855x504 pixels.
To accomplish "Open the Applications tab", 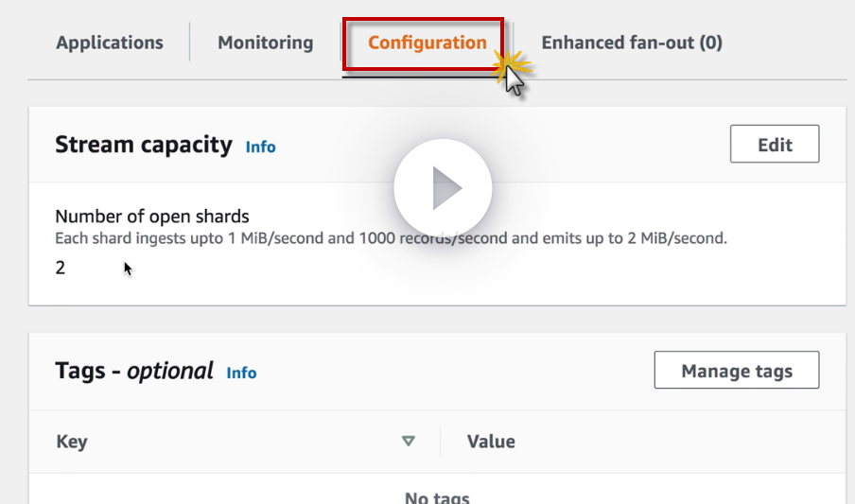I will point(110,43).
